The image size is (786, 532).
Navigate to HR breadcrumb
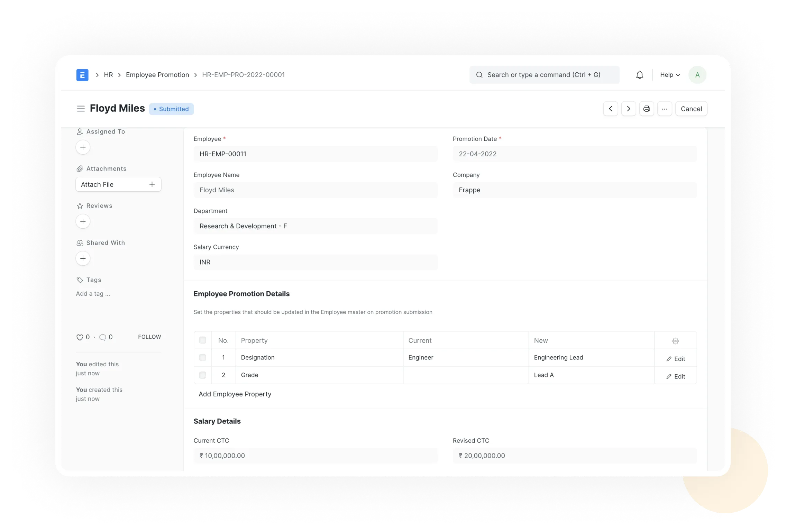(108, 75)
